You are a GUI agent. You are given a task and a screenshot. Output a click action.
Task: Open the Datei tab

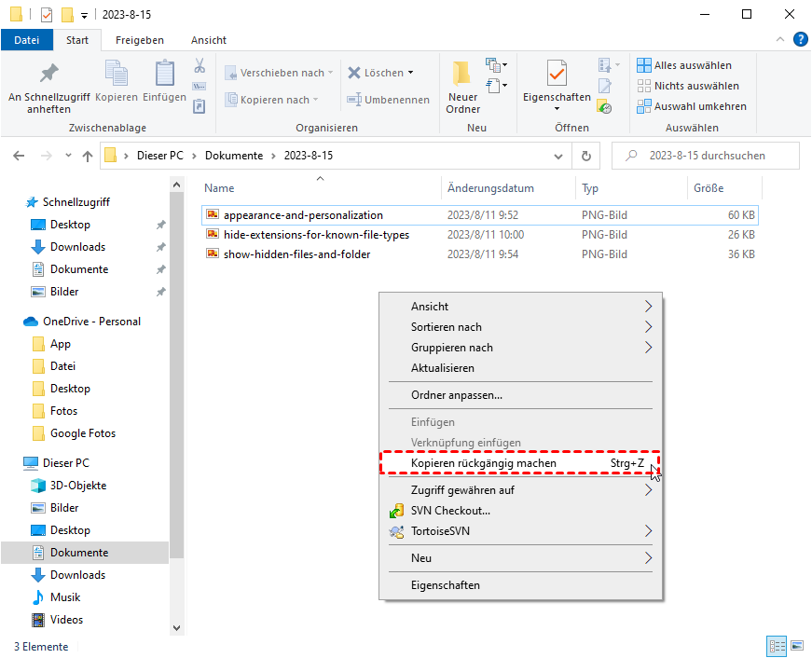[x=27, y=40]
